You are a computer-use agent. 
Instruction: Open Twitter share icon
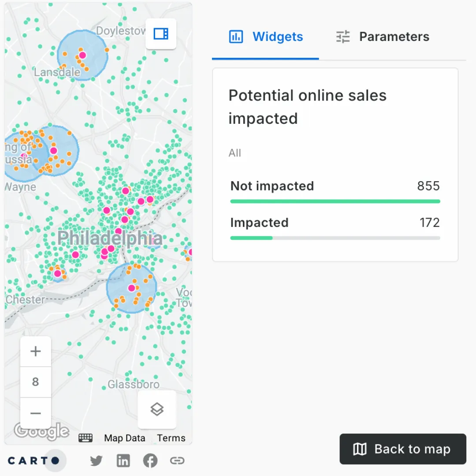pos(96,461)
